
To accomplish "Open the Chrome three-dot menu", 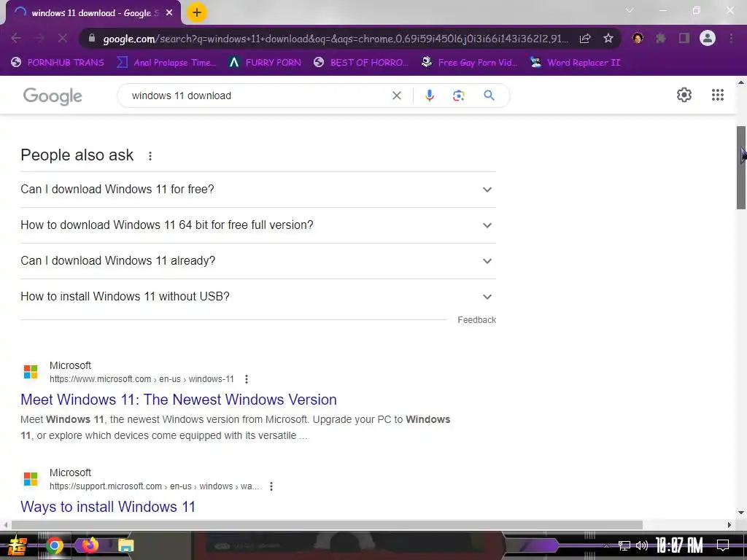I will tap(731, 38).
